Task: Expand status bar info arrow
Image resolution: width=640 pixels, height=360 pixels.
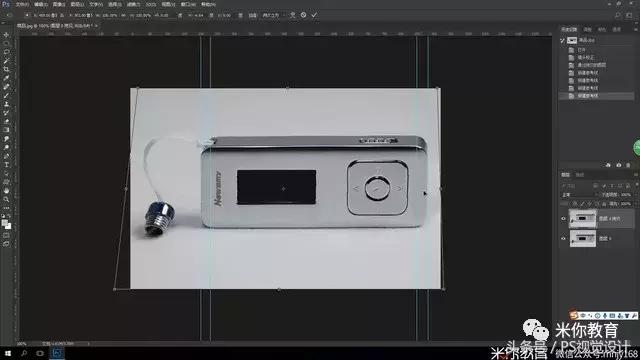Action: tap(89, 344)
